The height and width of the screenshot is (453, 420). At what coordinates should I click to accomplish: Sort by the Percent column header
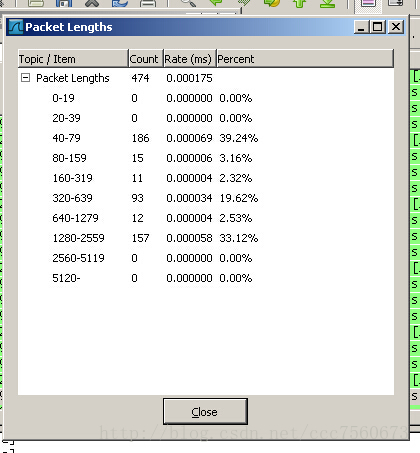pyautogui.click(x=305, y=59)
